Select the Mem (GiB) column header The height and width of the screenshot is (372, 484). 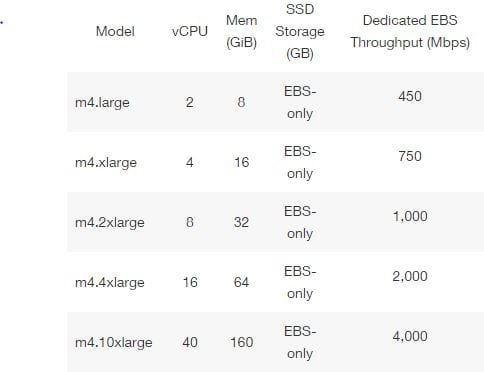pyautogui.click(x=241, y=31)
